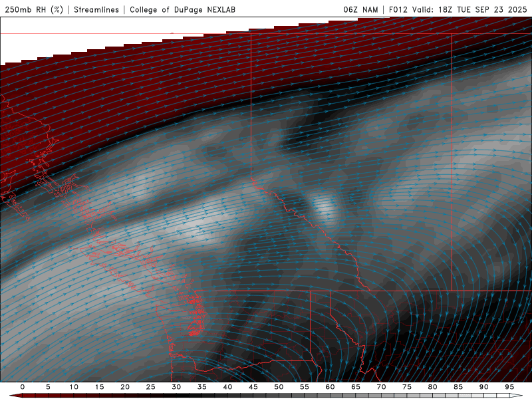Click the '250mb RH (%)' title text
This screenshot has width=532, height=399.
[x=34, y=9]
